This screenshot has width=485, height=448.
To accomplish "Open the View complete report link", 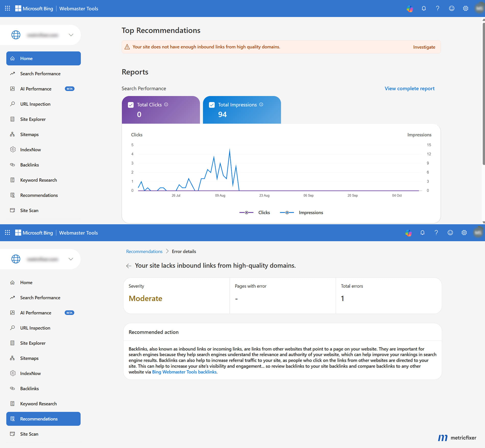I will 409,89.
